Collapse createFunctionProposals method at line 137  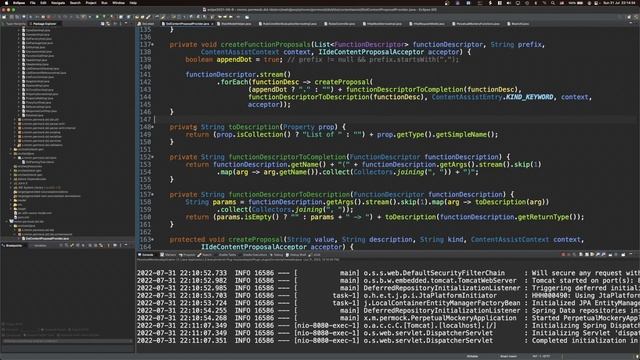[x=153, y=44]
